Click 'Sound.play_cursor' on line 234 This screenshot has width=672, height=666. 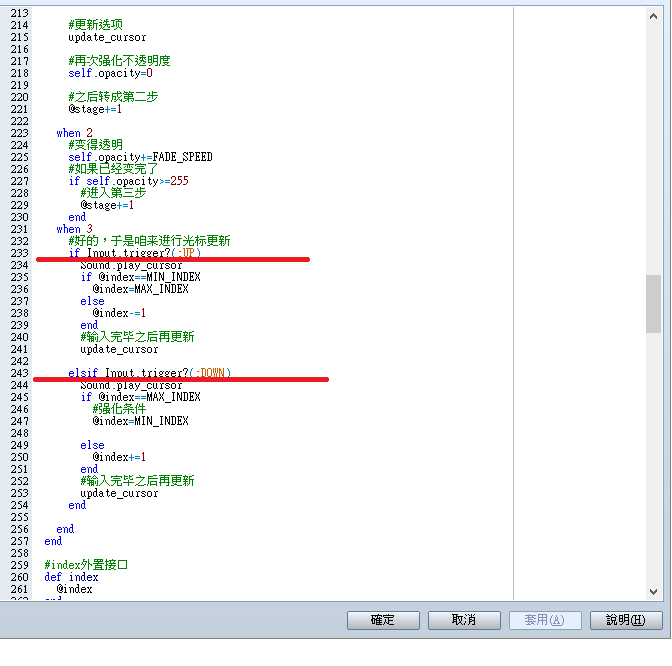(131, 265)
